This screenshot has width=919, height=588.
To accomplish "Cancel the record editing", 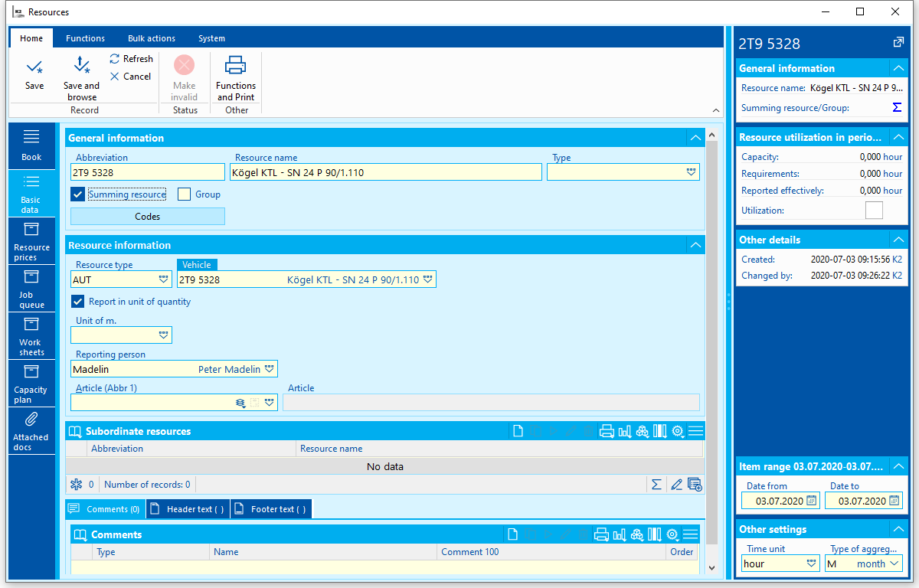I will point(130,77).
